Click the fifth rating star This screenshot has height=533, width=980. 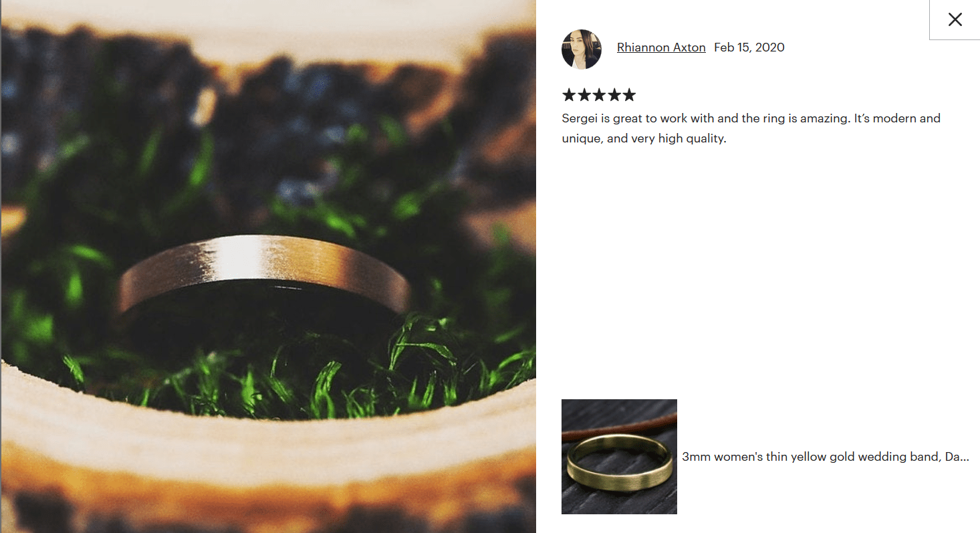(x=628, y=95)
